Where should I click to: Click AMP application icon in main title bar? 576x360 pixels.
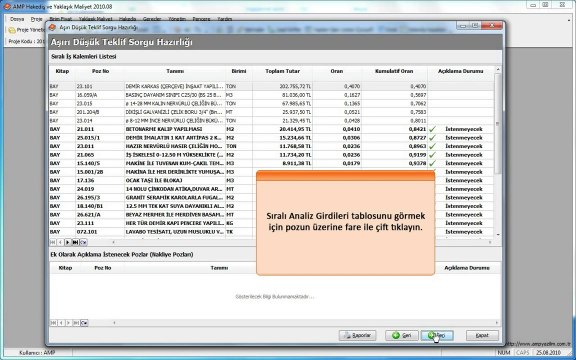[7, 6]
